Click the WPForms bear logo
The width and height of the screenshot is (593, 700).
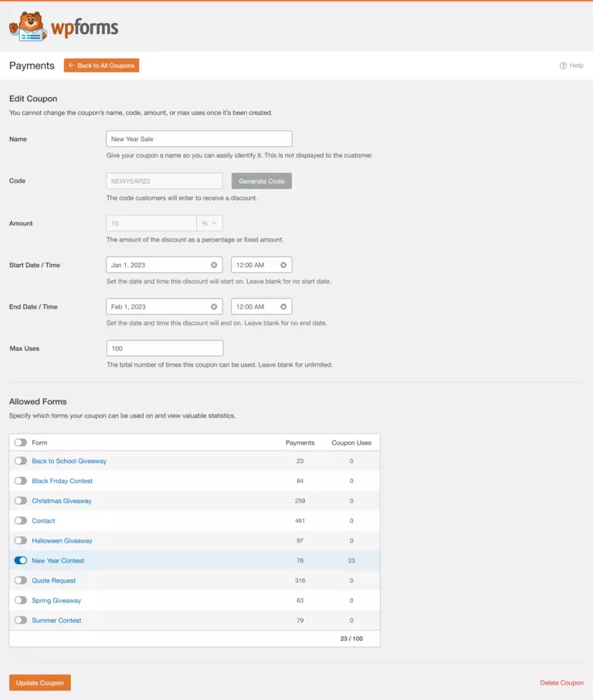click(x=29, y=27)
